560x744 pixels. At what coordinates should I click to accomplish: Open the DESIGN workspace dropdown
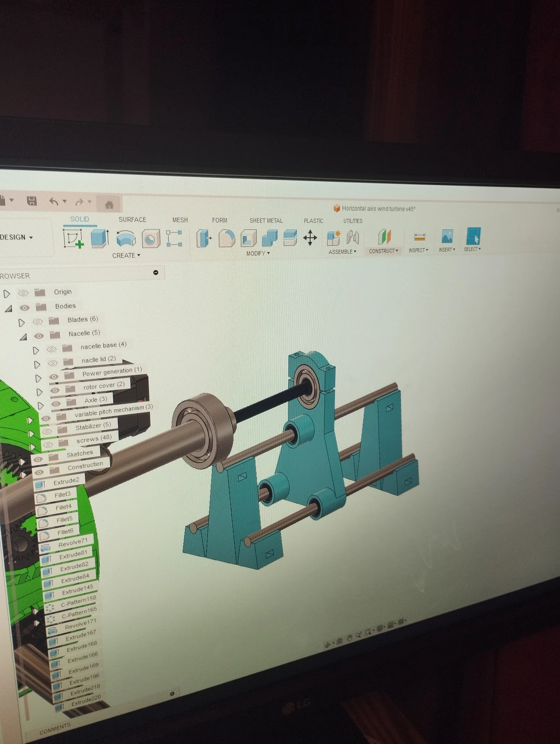(x=16, y=237)
